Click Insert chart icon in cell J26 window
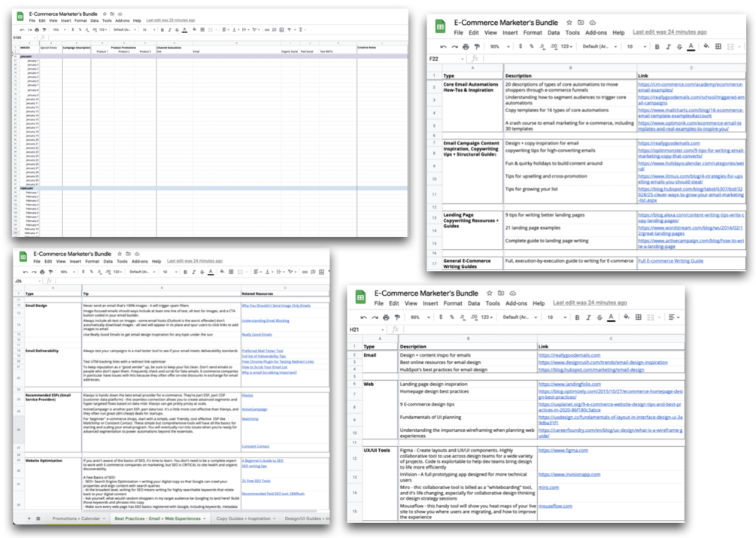This screenshot has width=756, height=538. [x=322, y=272]
